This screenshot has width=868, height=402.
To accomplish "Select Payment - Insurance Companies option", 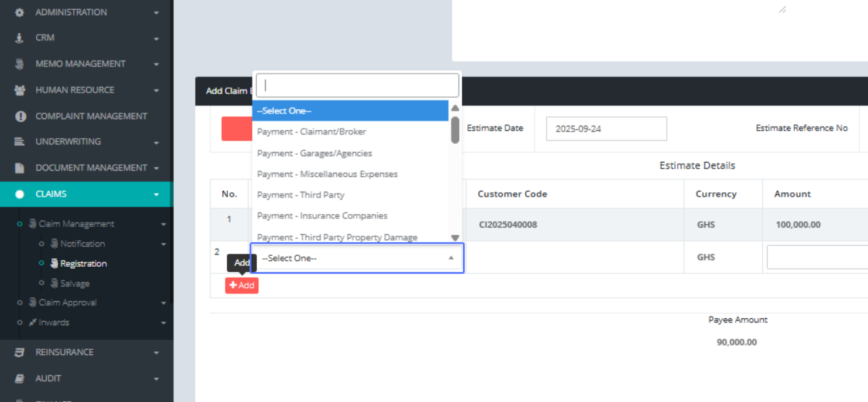I will [322, 216].
